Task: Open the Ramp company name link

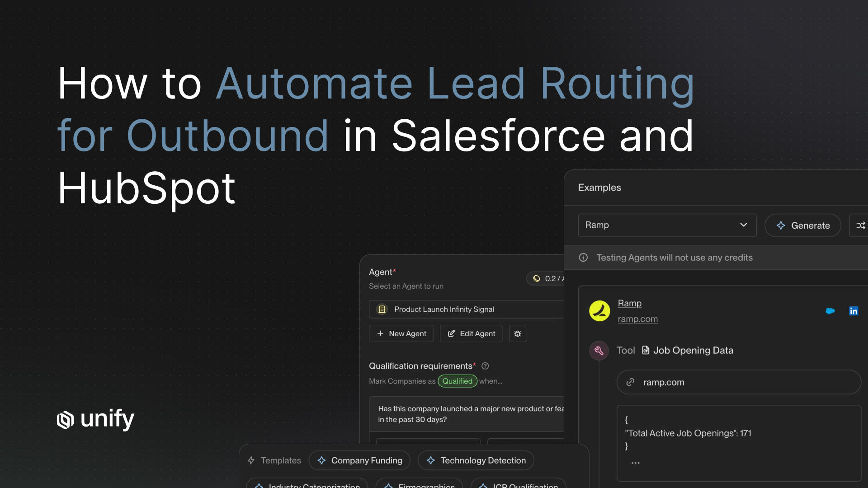Action: 629,303
